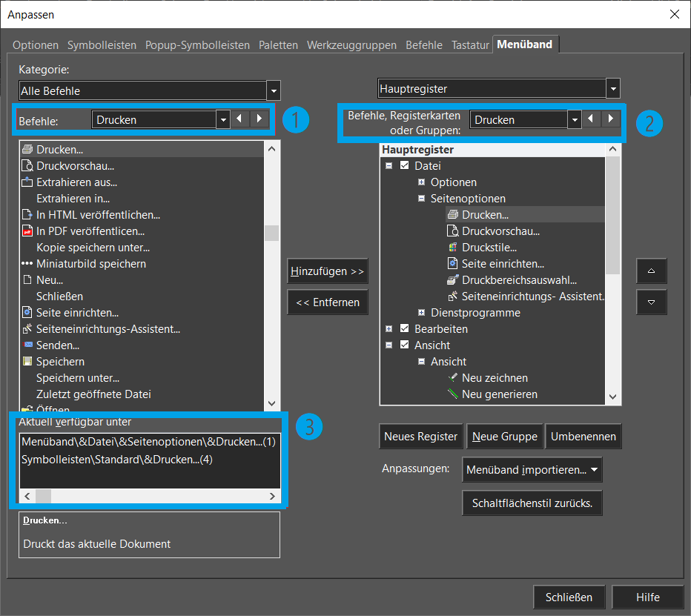Click the Speichern floppy disk icon
The height and width of the screenshot is (616, 691).
point(27,361)
